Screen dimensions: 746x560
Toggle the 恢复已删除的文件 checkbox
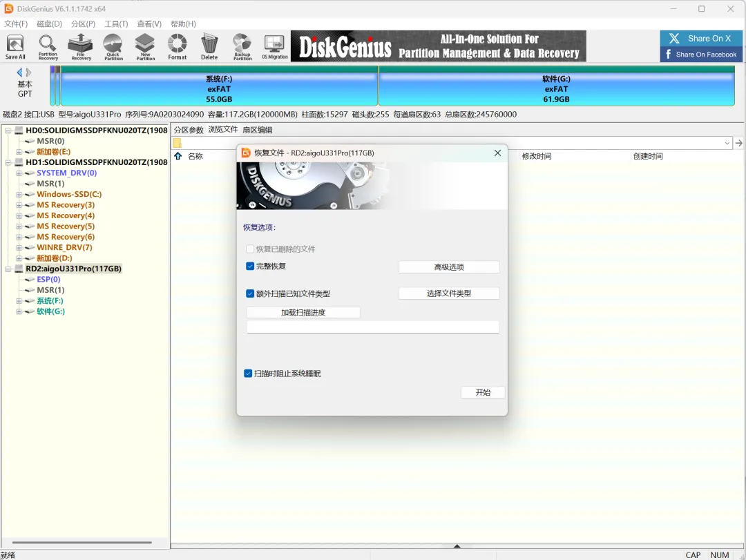[250, 249]
